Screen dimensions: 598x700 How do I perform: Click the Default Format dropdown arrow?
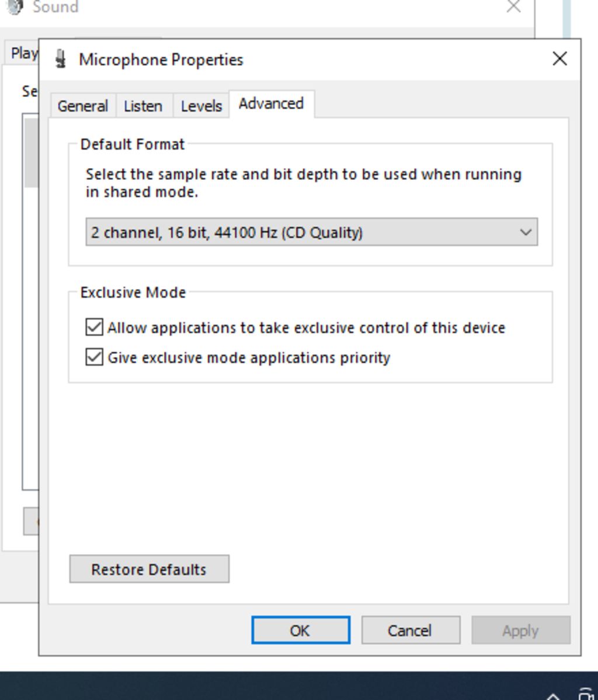click(525, 232)
